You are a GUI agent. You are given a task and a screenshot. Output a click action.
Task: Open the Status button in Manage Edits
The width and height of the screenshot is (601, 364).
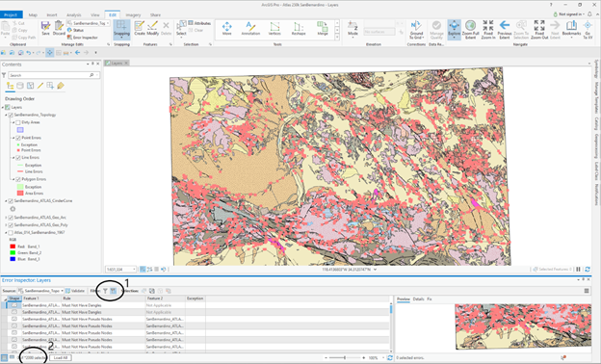[x=75, y=30]
